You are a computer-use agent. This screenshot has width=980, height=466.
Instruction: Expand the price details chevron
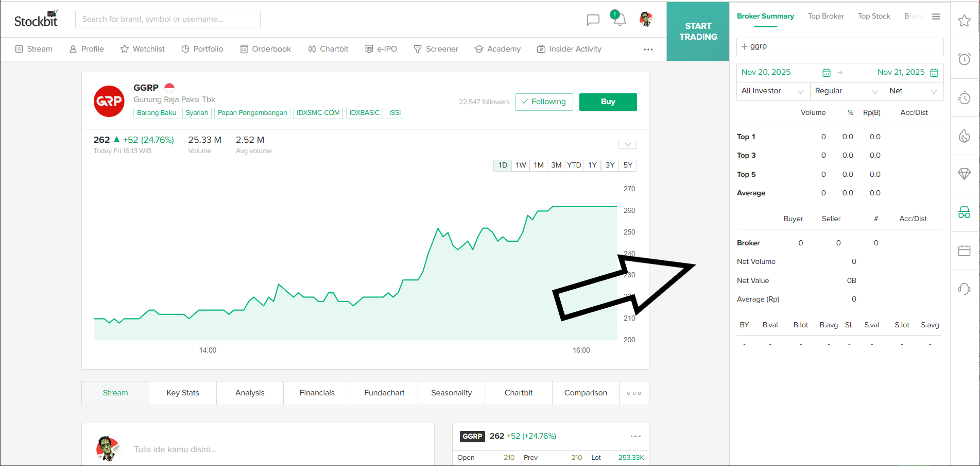(628, 144)
